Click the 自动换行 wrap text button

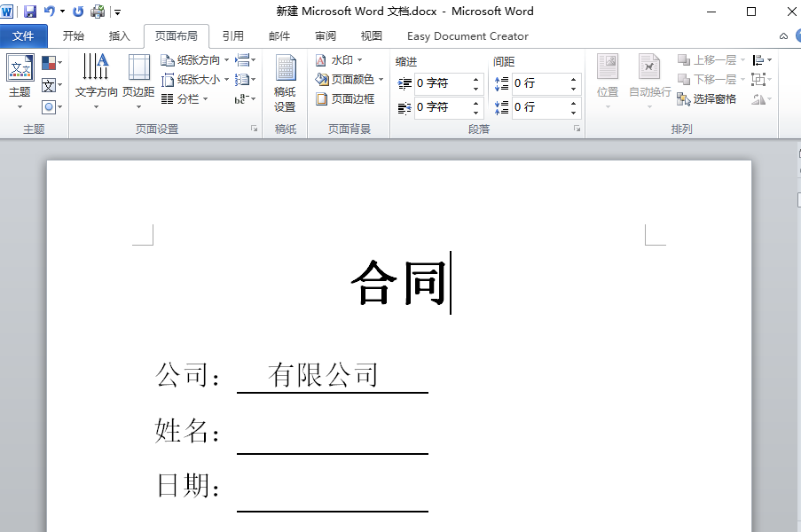point(650,82)
